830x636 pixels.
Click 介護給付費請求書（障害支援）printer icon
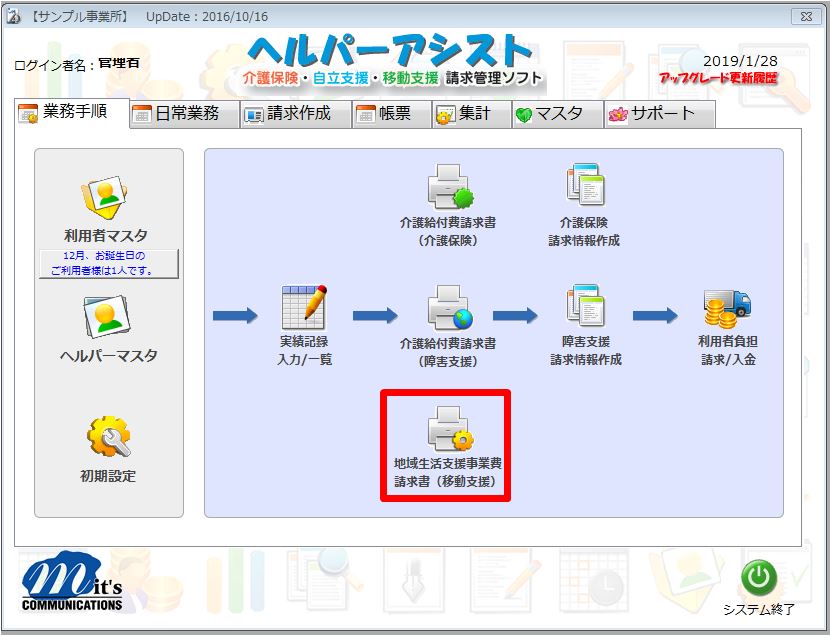click(x=447, y=308)
